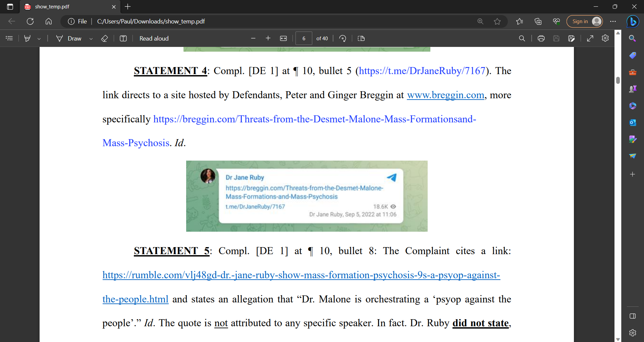Viewport: 644px width, 342px height.
Task: Refresh the page
Action: (30, 21)
